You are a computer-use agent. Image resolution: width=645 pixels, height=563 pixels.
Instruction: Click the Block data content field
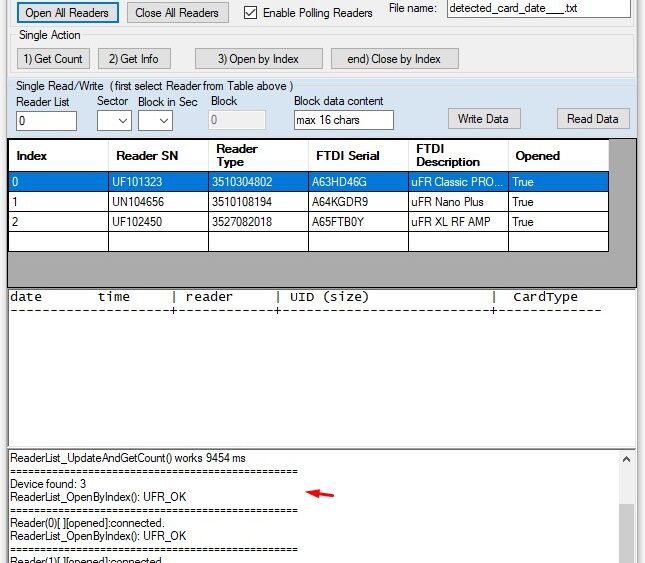click(x=343, y=121)
